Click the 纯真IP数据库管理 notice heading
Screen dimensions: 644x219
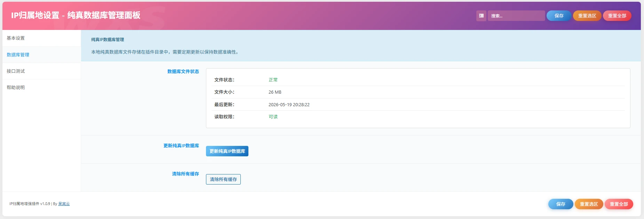click(108, 40)
